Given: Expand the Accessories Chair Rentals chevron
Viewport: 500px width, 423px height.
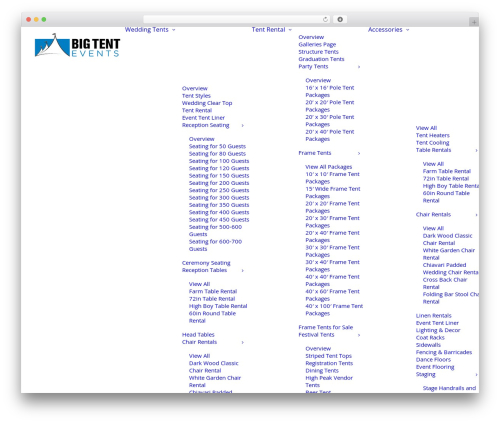Looking at the screenshot, I should point(476,215).
